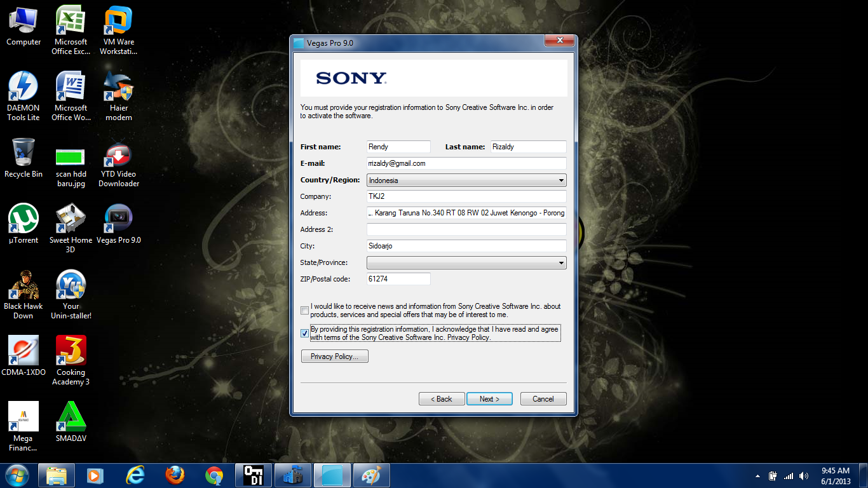
Task: Click the Last name field
Action: (x=528, y=147)
